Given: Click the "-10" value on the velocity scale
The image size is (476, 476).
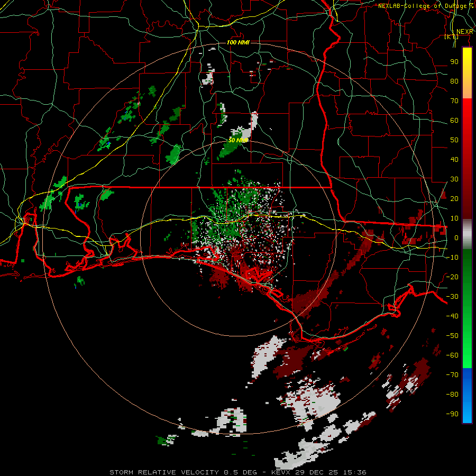Looking at the screenshot, I should [452, 258].
